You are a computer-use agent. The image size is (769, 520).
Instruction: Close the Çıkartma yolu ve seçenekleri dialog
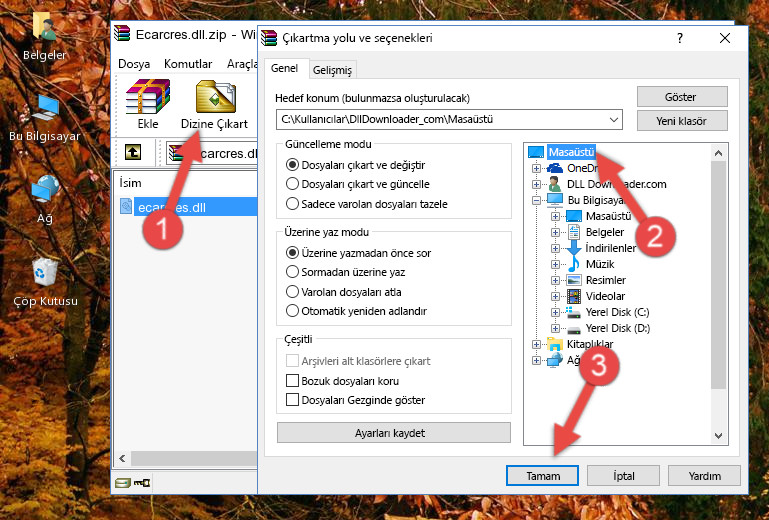(724, 38)
